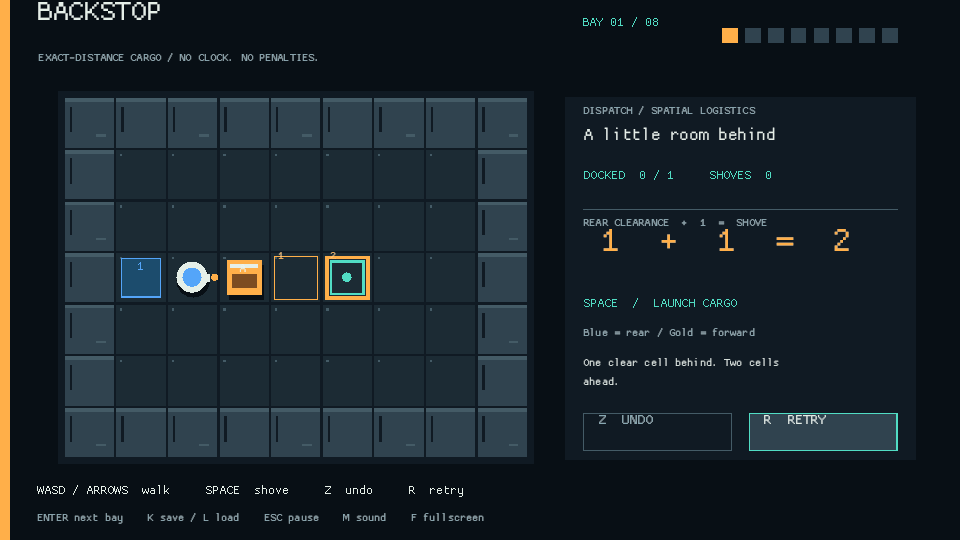Viewport: 960px width, 540px height.
Task: Click the 'Z undo' hint in footer
Action: [x=348, y=490]
